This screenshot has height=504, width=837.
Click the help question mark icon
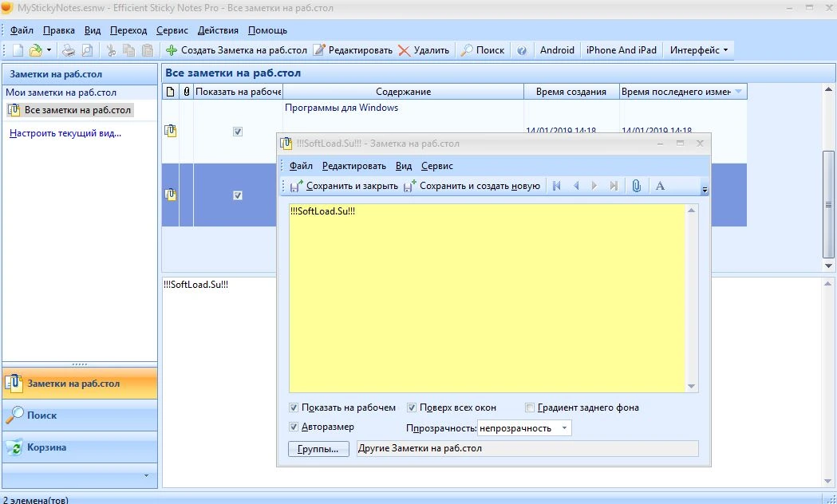522,50
